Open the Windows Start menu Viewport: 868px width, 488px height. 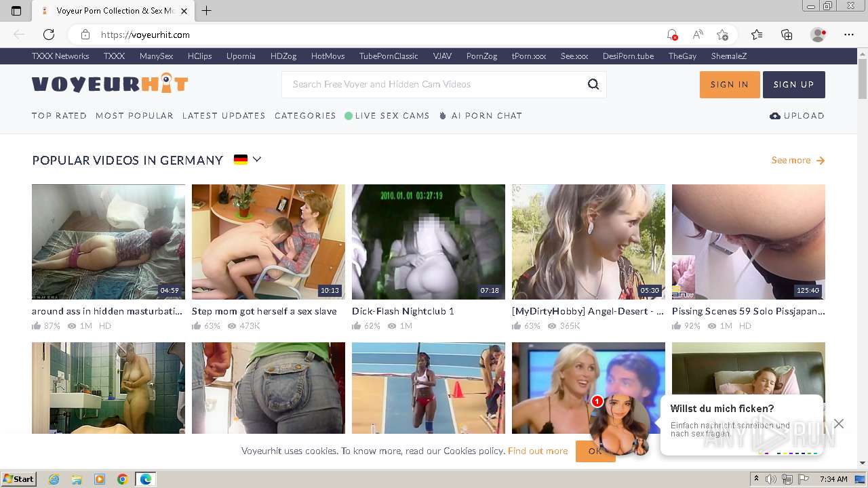coord(18,479)
